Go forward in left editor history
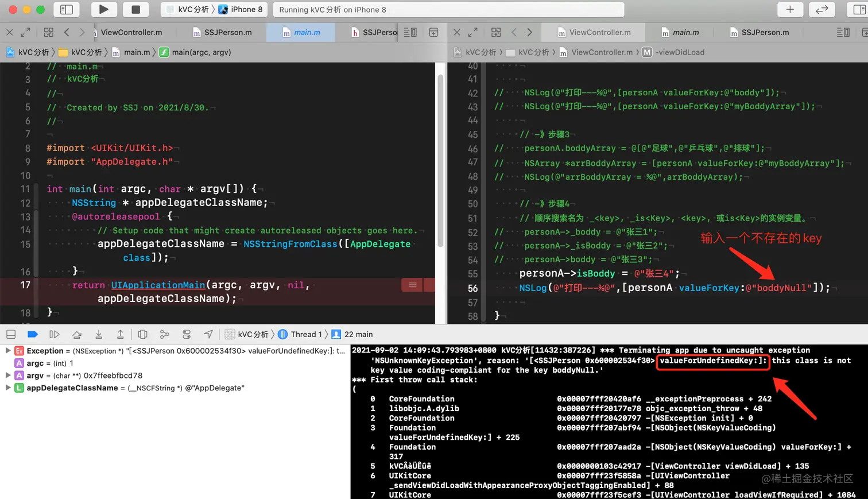 pyautogui.click(x=82, y=32)
